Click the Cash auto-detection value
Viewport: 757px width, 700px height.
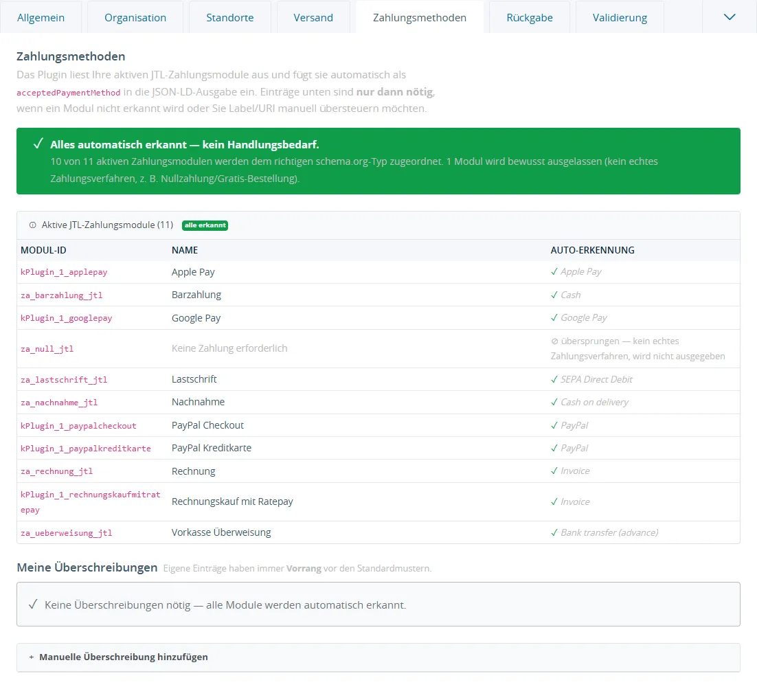(570, 295)
